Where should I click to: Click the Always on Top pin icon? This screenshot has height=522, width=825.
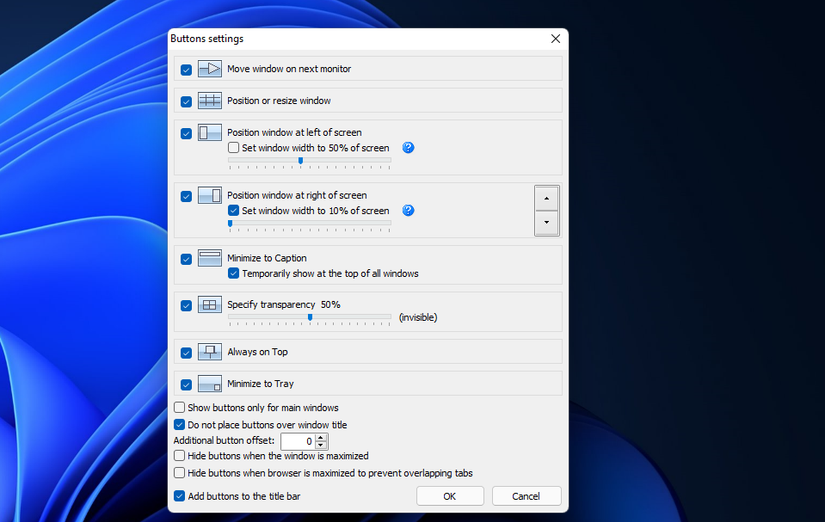pos(209,352)
